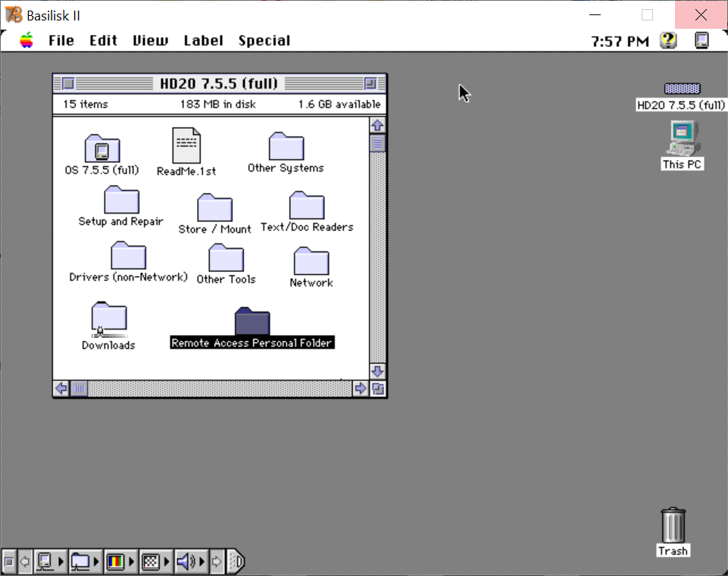728x576 pixels.
Task: Click the HD20 window zoom box
Action: [370, 83]
